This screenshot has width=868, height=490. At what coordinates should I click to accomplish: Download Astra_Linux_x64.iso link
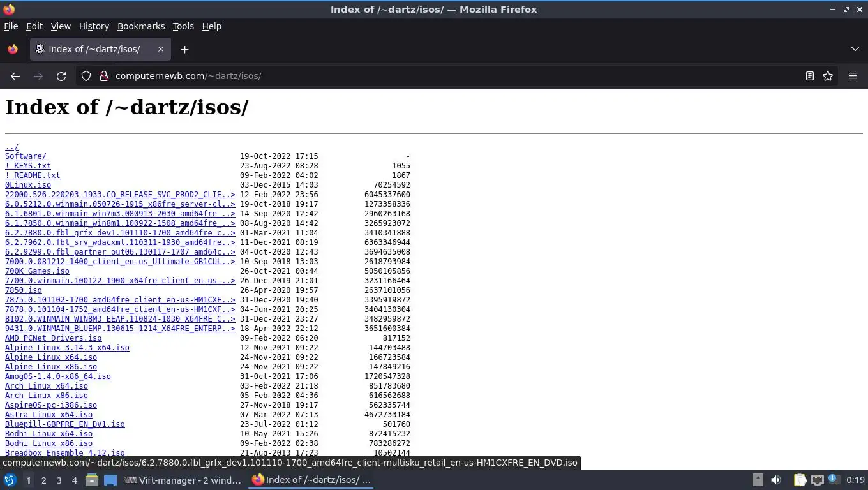point(49,415)
